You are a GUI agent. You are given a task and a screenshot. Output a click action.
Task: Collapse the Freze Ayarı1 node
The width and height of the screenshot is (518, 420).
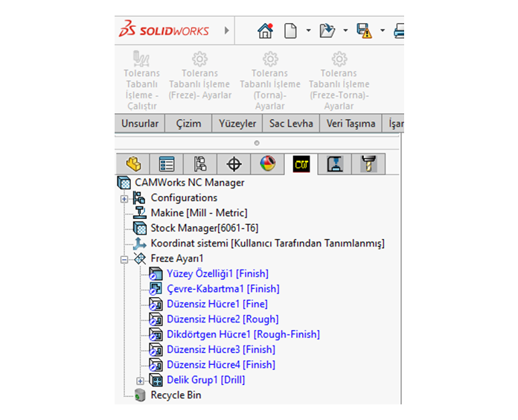tap(125, 259)
